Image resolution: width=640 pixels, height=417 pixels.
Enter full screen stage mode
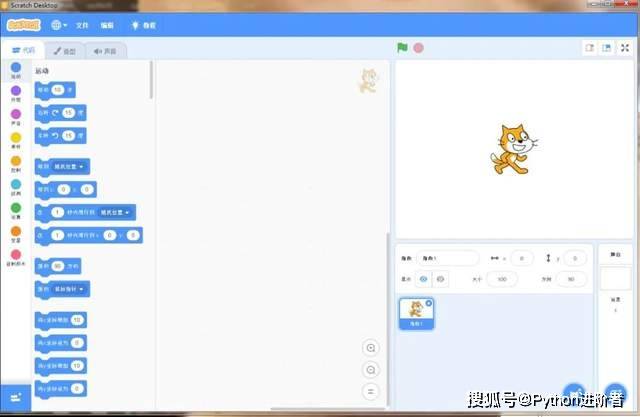point(625,48)
